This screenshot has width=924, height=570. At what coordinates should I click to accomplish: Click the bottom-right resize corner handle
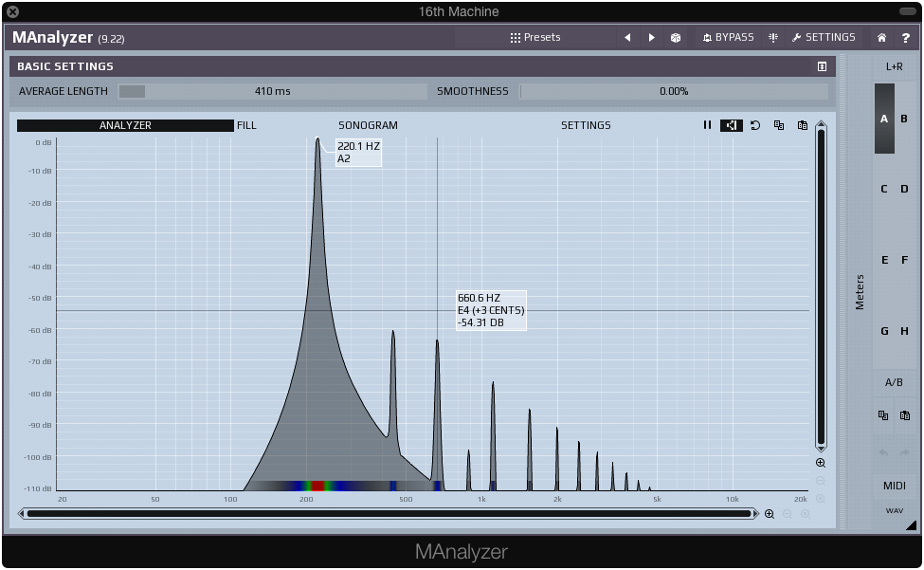pos(911,524)
